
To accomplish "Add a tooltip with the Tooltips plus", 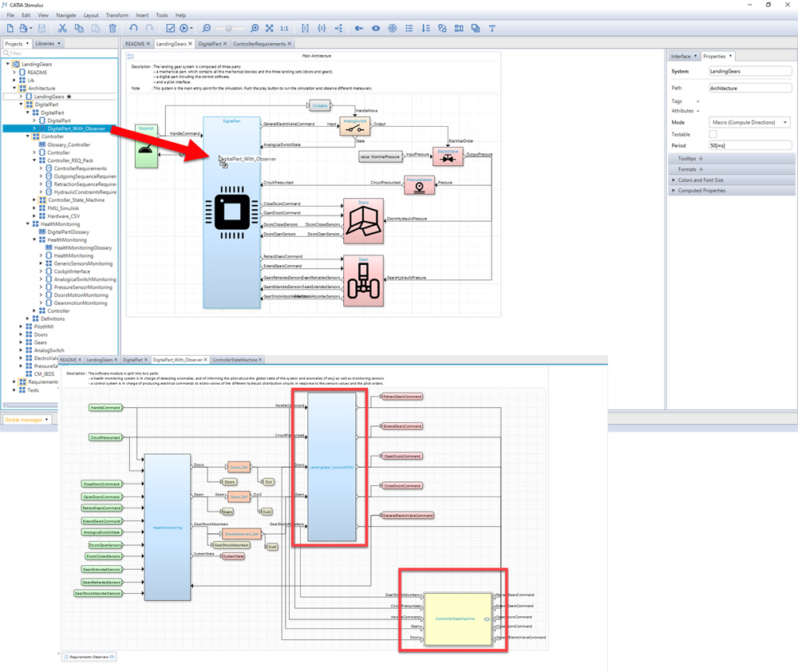I will click(701, 159).
